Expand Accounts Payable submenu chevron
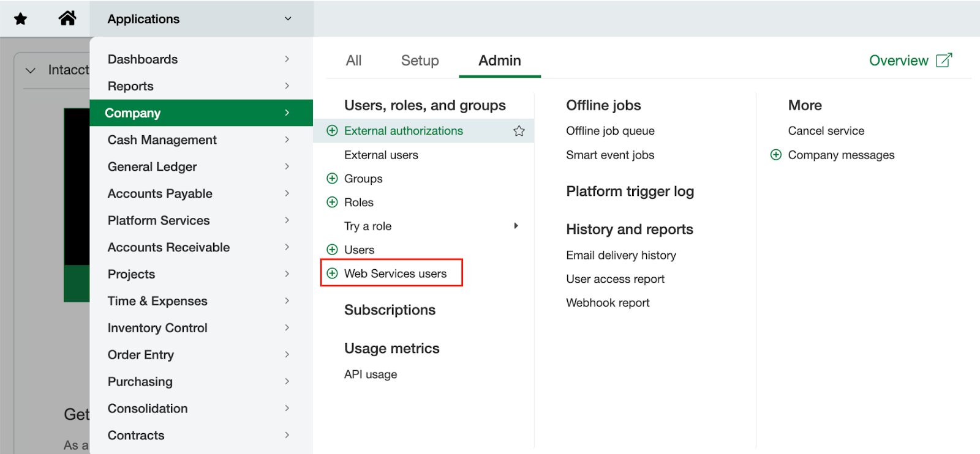The image size is (980, 454). pyautogui.click(x=287, y=193)
